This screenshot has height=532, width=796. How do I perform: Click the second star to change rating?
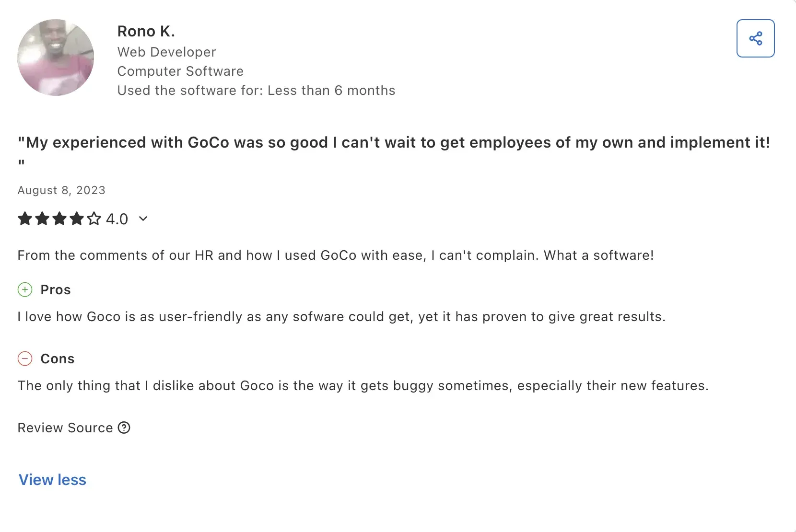click(42, 219)
